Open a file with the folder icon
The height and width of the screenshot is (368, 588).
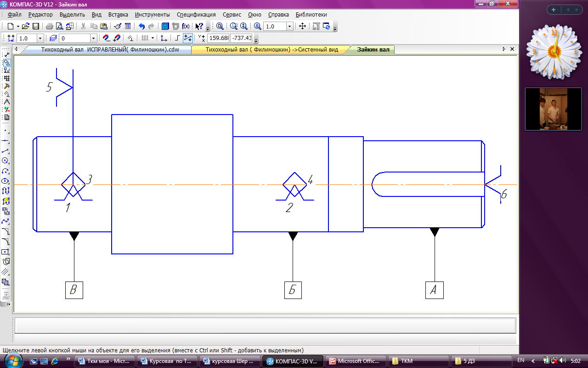pyautogui.click(x=25, y=26)
